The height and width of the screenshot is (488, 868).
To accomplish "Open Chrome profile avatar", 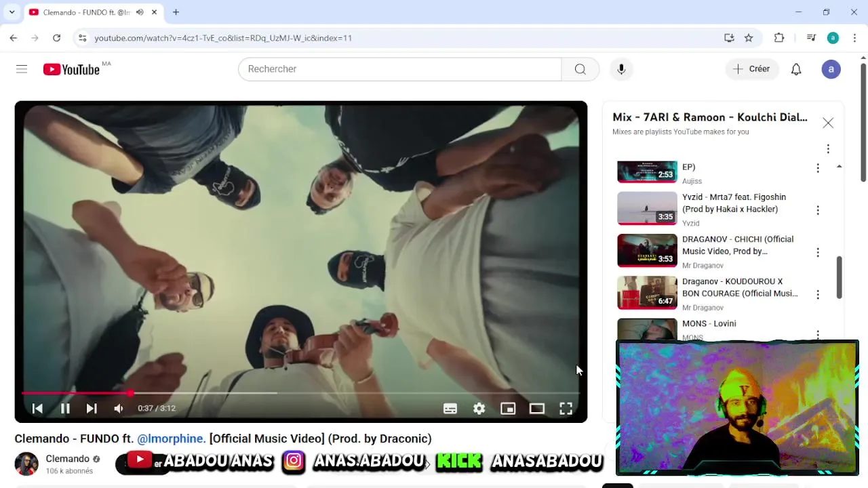I will [833, 38].
